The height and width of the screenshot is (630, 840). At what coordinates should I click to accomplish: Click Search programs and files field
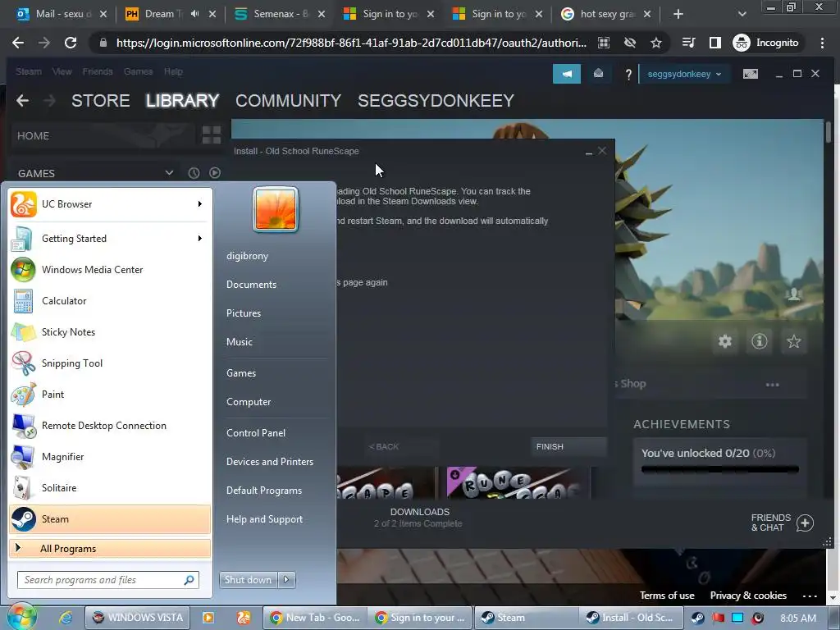click(x=108, y=580)
